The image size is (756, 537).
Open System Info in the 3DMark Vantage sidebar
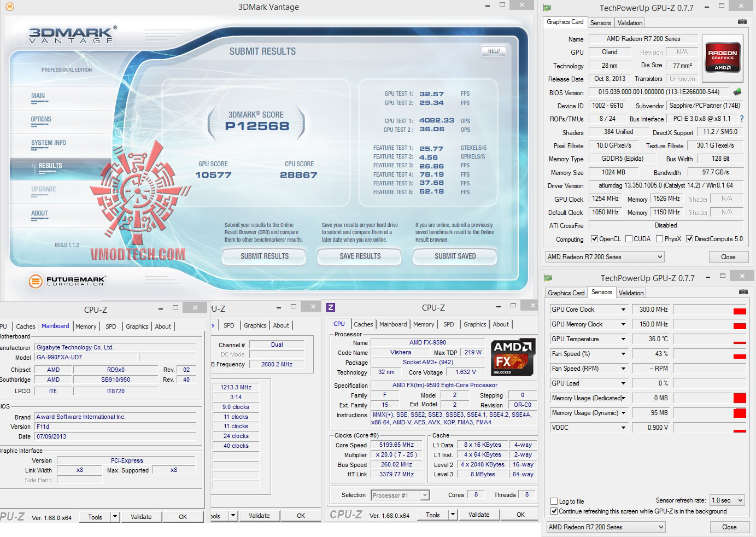[x=49, y=143]
